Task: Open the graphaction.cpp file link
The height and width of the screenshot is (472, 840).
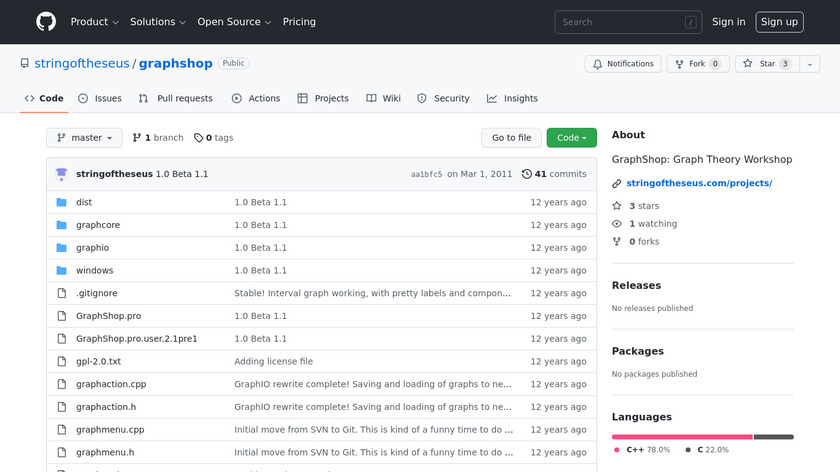Action: (x=111, y=384)
